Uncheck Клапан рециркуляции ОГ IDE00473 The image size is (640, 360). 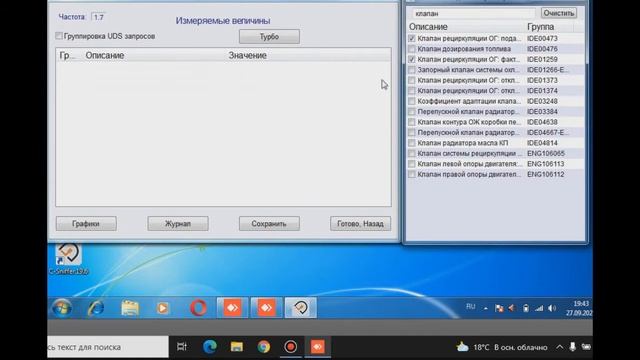point(412,38)
